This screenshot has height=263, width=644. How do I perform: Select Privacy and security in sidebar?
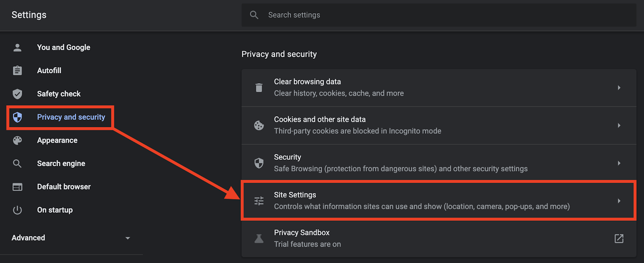pos(60,117)
